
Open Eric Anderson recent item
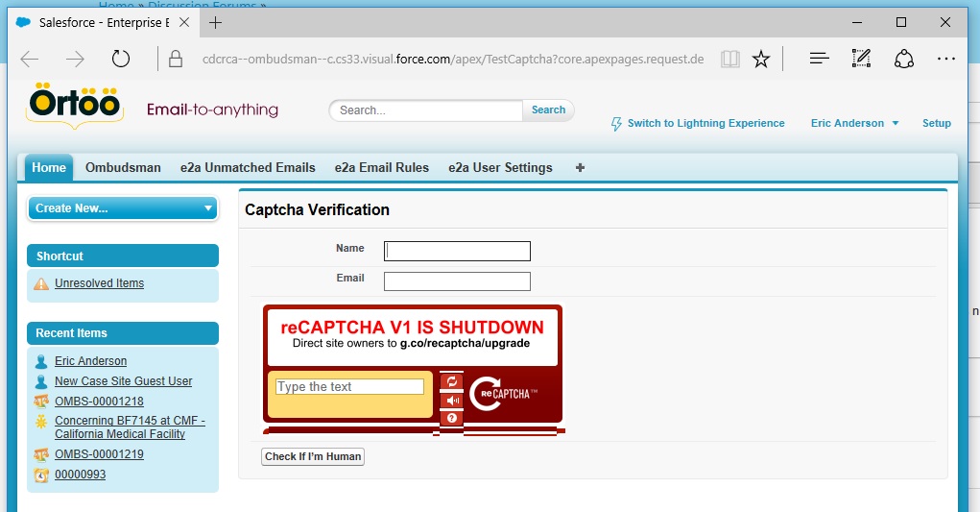(x=90, y=361)
